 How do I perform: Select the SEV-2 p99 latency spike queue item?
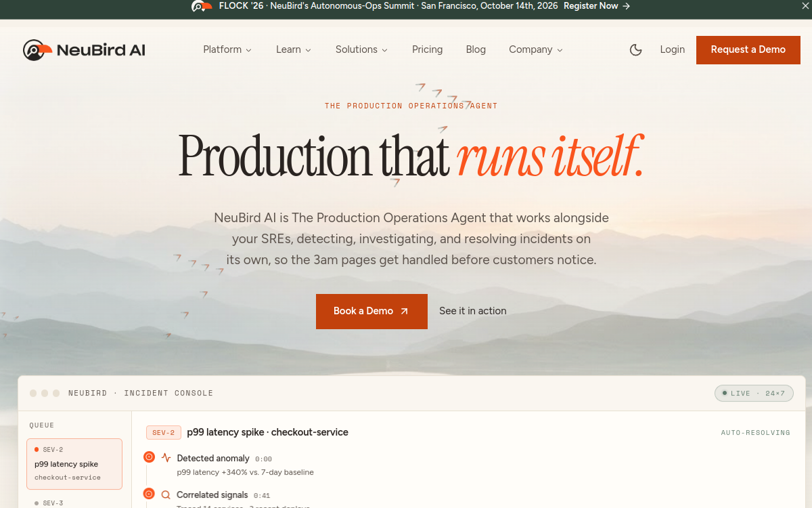pos(74,464)
